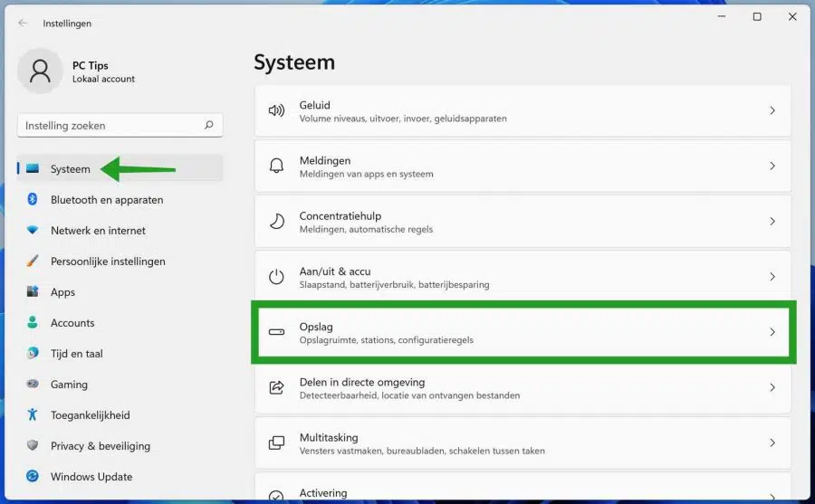Open the Activering settings card
This screenshot has height=504, width=815.
(523, 488)
